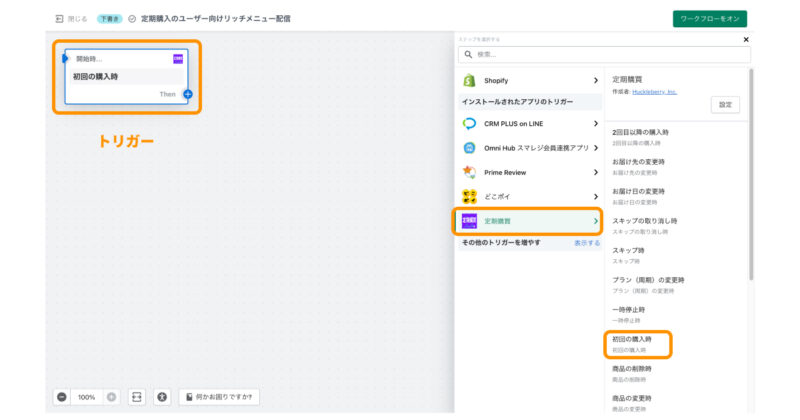The width and height of the screenshot is (800, 420).
Task: Add next step with blue plus on trigger node
Action: pyautogui.click(x=188, y=94)
